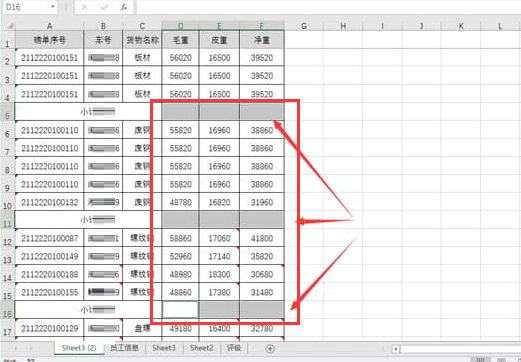
Task: Click header cell 净重
Action: click(x=262, y=40)
